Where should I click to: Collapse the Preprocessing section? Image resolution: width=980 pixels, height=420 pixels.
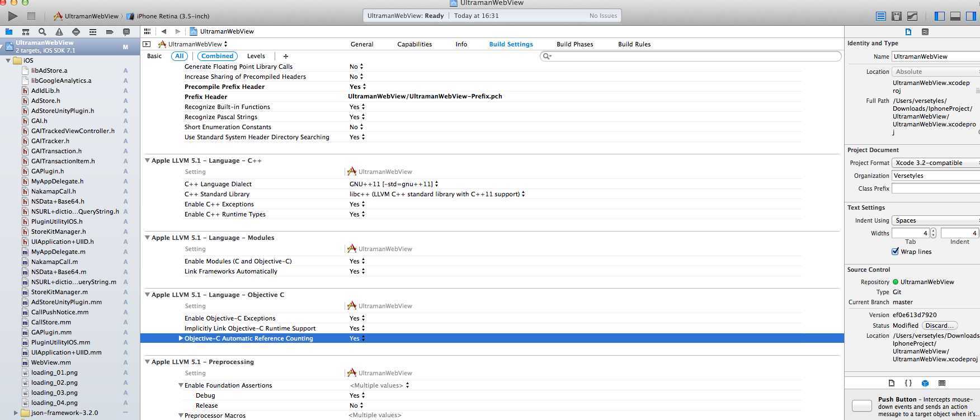(x=148, y=362)
